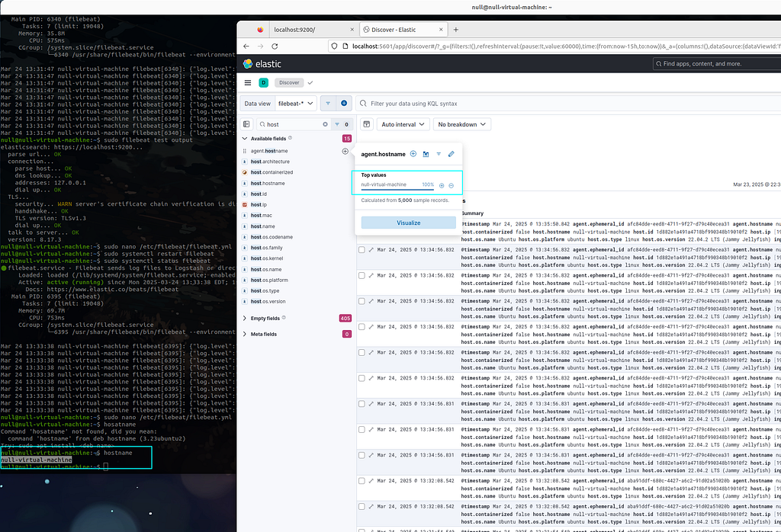Hide the chart using the icon beside Auto interval

tap(367, 124)
